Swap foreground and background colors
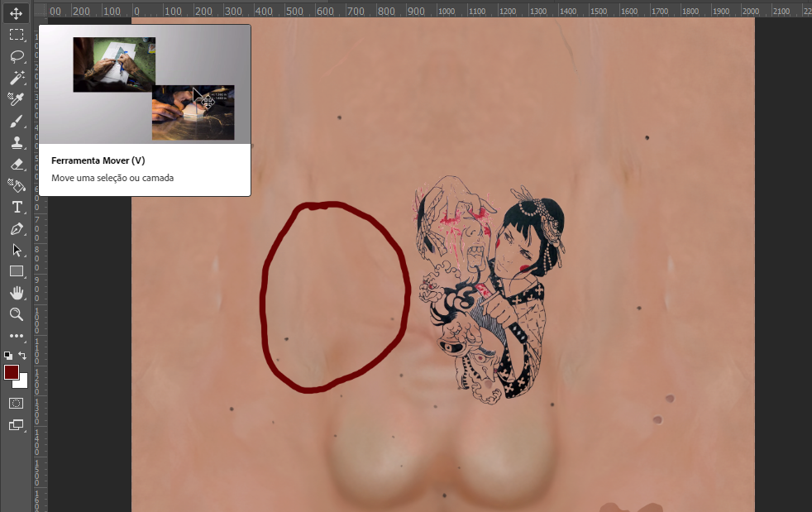This screenshot has height=512, width=812. (x=23, y=355)
